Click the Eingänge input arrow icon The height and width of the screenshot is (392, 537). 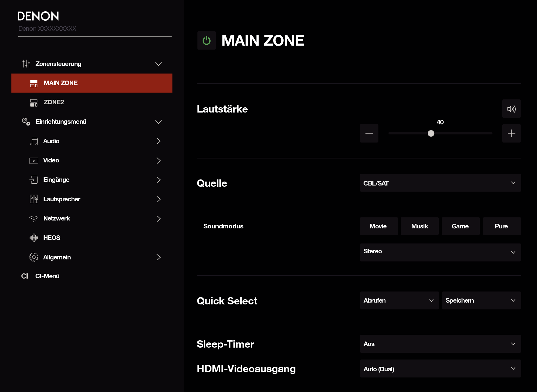tap(34, 180)
